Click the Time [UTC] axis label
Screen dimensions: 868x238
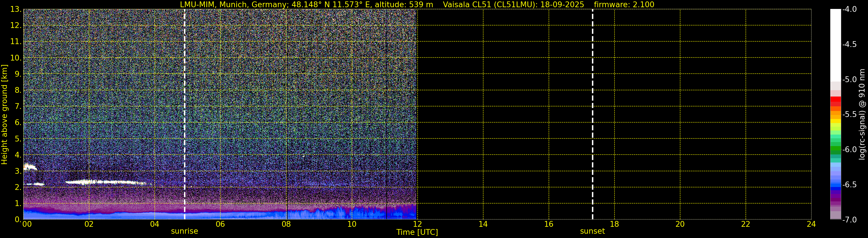pos(417,232)
